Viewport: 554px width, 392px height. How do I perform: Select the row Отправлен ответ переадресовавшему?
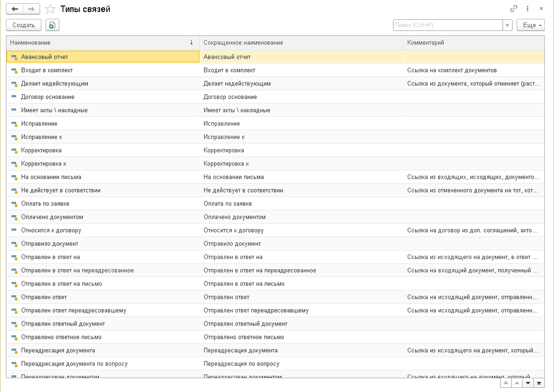pos(275,311)
